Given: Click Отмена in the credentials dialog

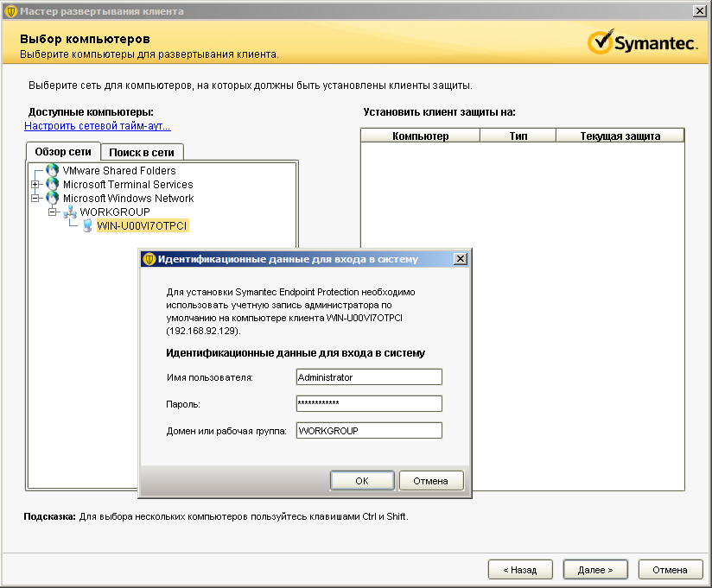Looking at the screenshot, I should click(431, 481).
